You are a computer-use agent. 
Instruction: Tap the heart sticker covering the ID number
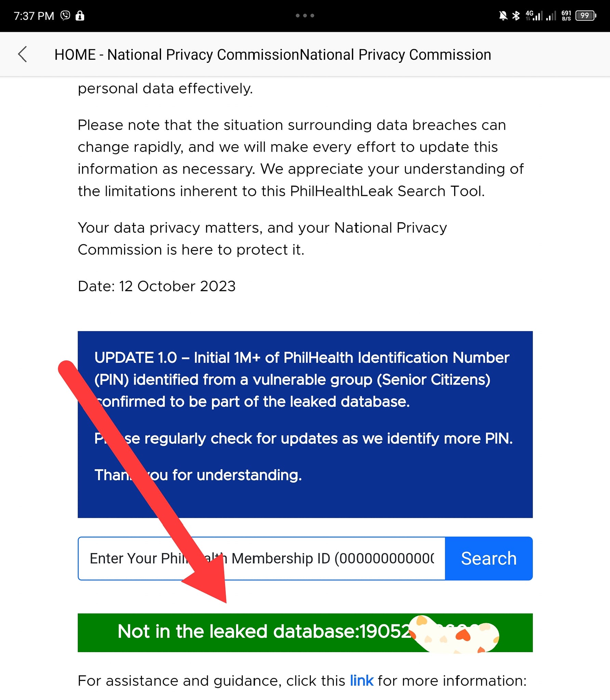[x=454, y=634]
